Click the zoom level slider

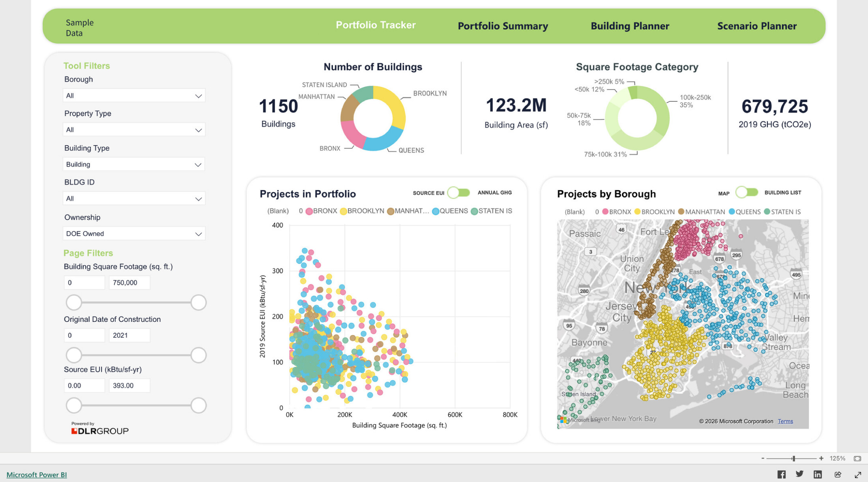pyautogui.click(x=792, y=458)
